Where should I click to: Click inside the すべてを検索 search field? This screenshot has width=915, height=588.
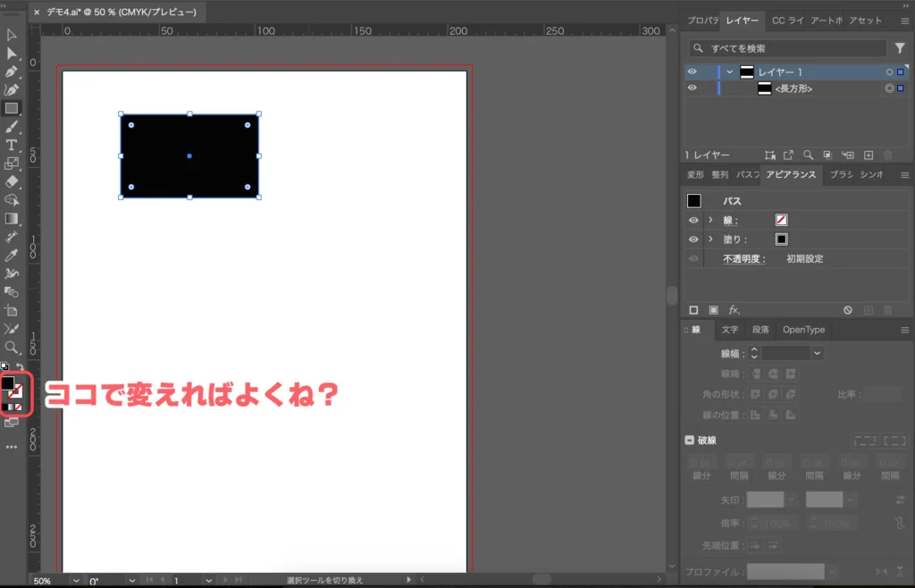[786, 47]
